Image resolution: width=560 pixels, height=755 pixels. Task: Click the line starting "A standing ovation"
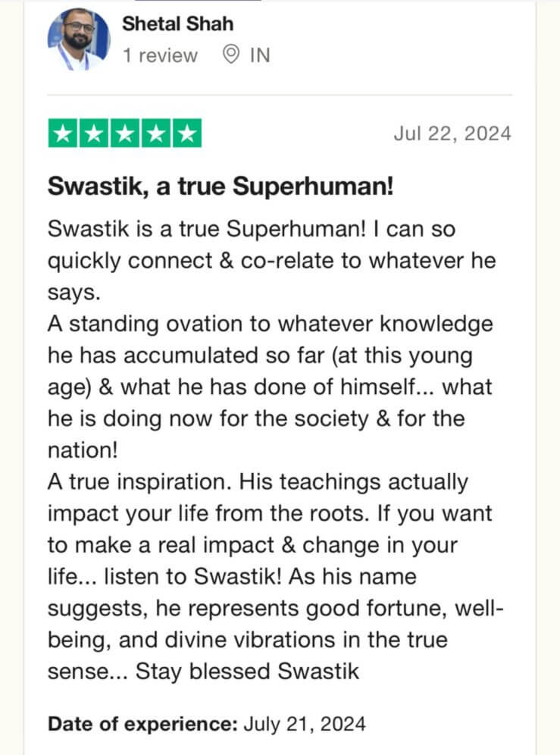coord(270,324)
